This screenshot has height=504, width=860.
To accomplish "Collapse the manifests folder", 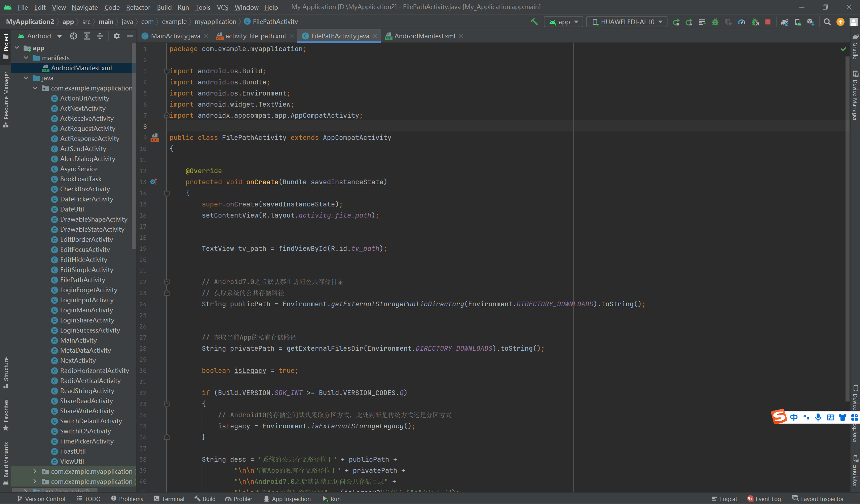I will (x=26, y=58).
